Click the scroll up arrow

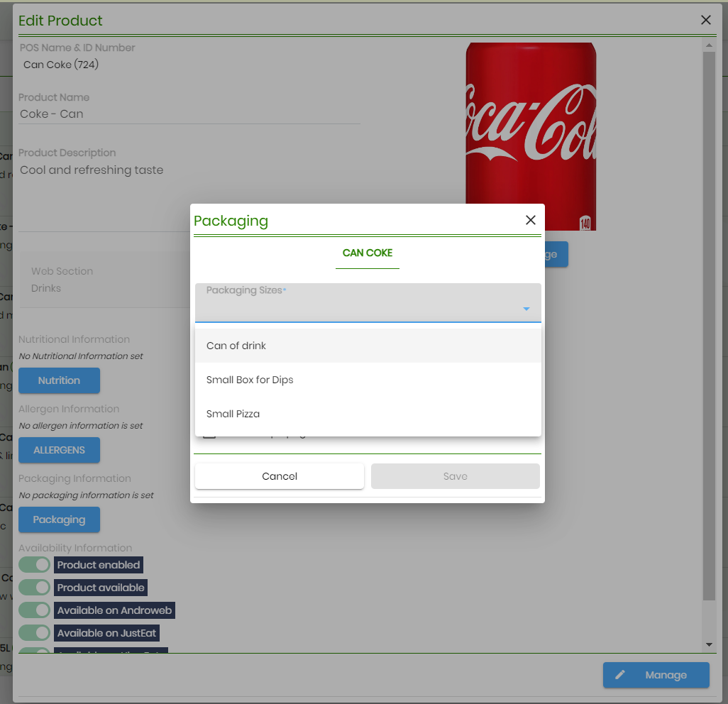709,45
